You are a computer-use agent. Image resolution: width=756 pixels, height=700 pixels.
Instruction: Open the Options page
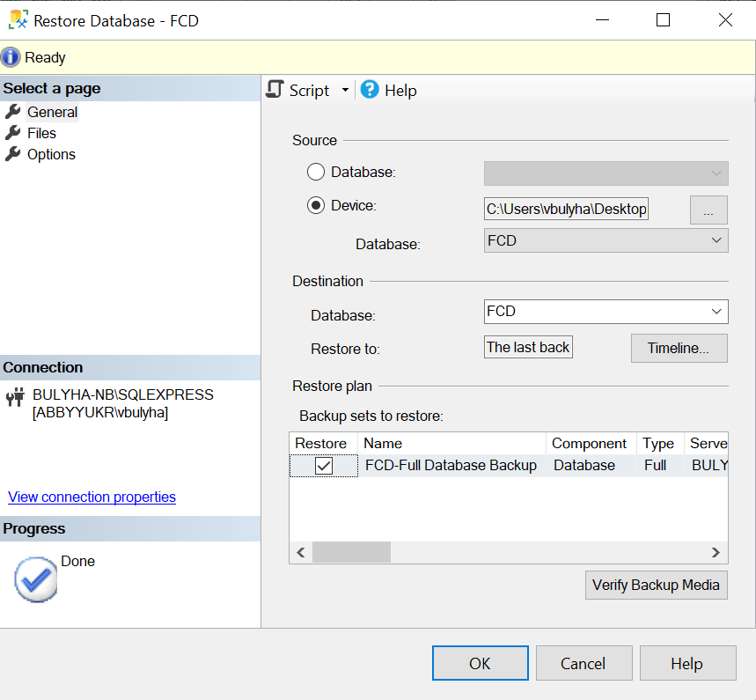[x=51, y=154]
